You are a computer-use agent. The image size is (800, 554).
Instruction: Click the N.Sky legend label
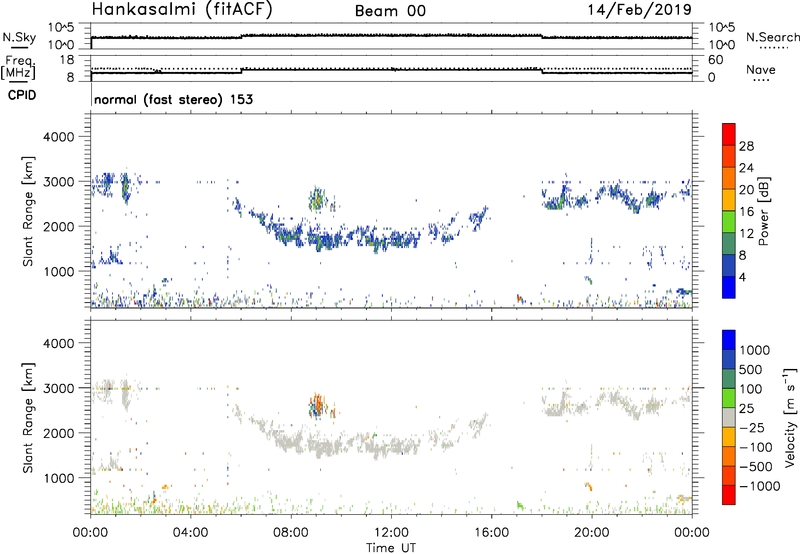tap(19, 37)
